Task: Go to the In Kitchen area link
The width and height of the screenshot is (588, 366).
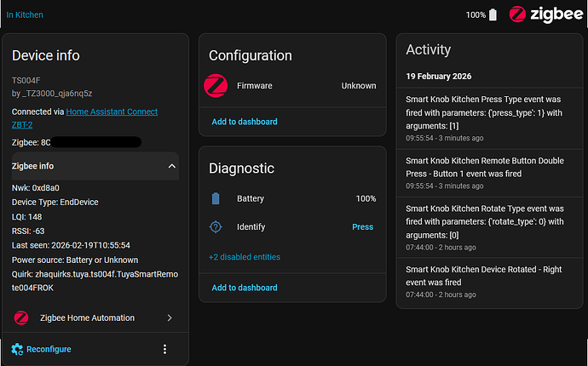Action: [x=25, y=15]
